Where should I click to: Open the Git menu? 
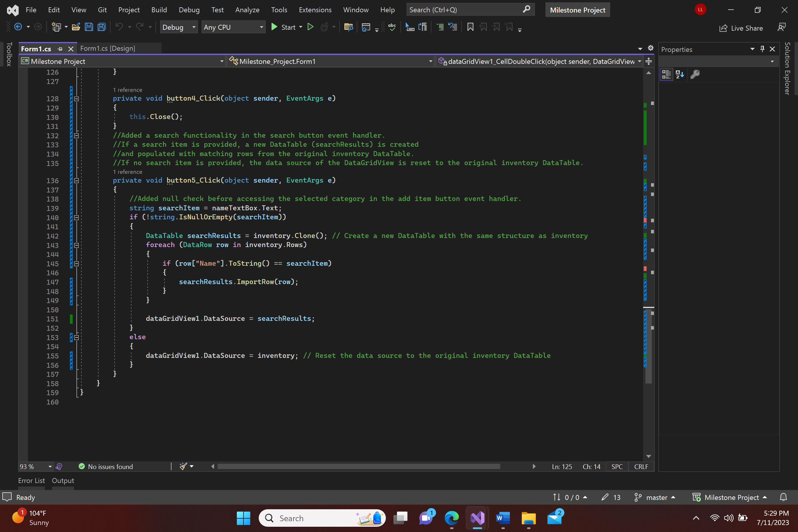coord(102,10)
